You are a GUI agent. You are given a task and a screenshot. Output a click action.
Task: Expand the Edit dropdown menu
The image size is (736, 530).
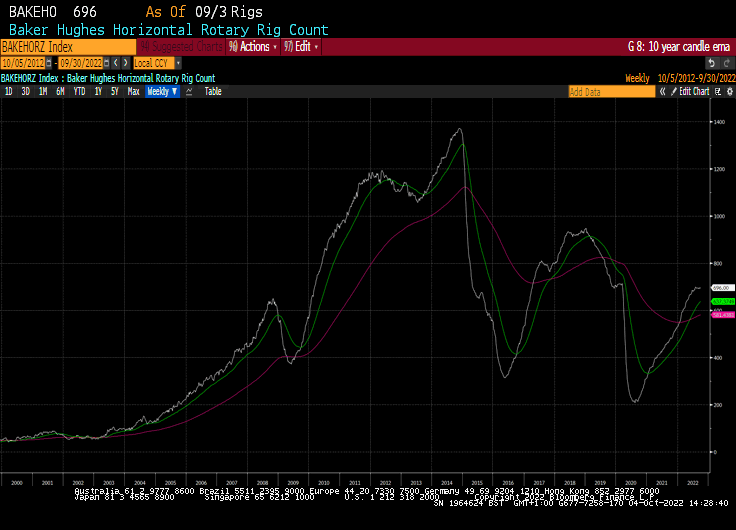(x=302, y=47)
